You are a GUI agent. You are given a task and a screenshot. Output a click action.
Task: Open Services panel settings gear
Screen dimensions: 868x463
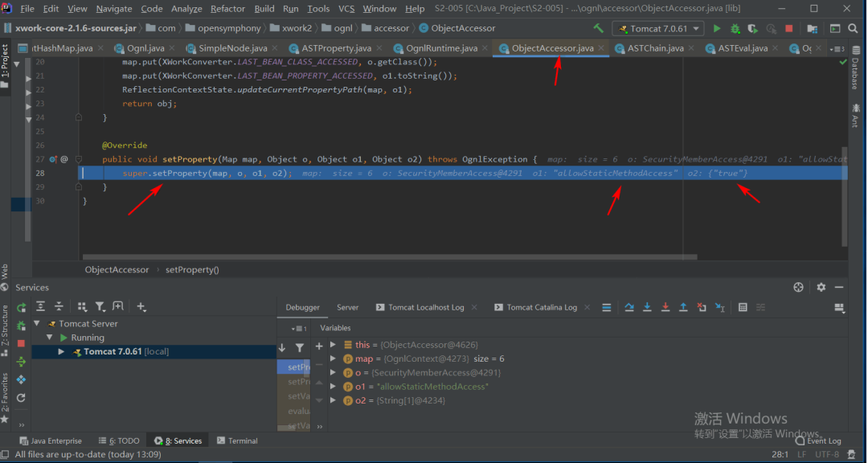(x=821, y=287)
